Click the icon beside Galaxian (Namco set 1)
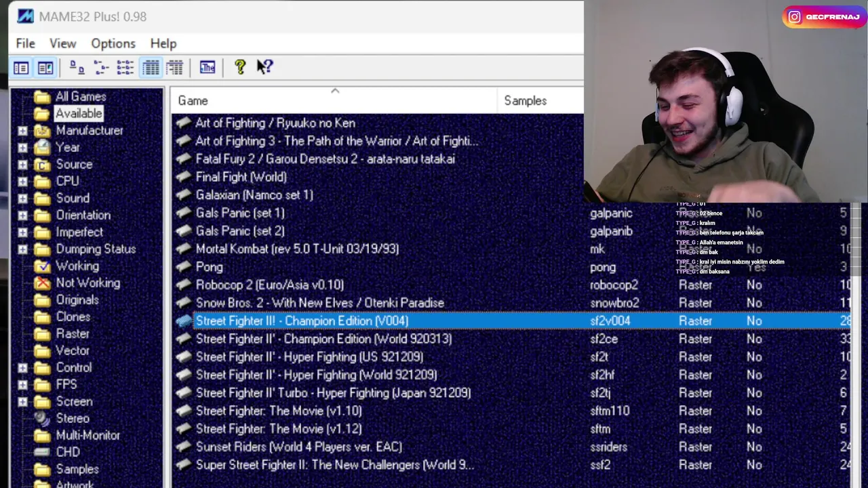The width and height of the screenshot is (868, 488). (x=184, y=195)
